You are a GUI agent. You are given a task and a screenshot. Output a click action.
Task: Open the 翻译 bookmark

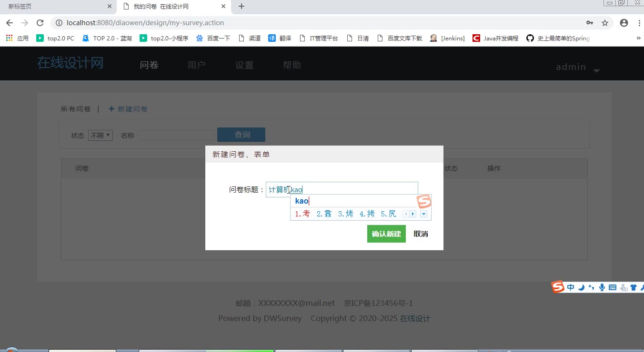click(280, 38)
